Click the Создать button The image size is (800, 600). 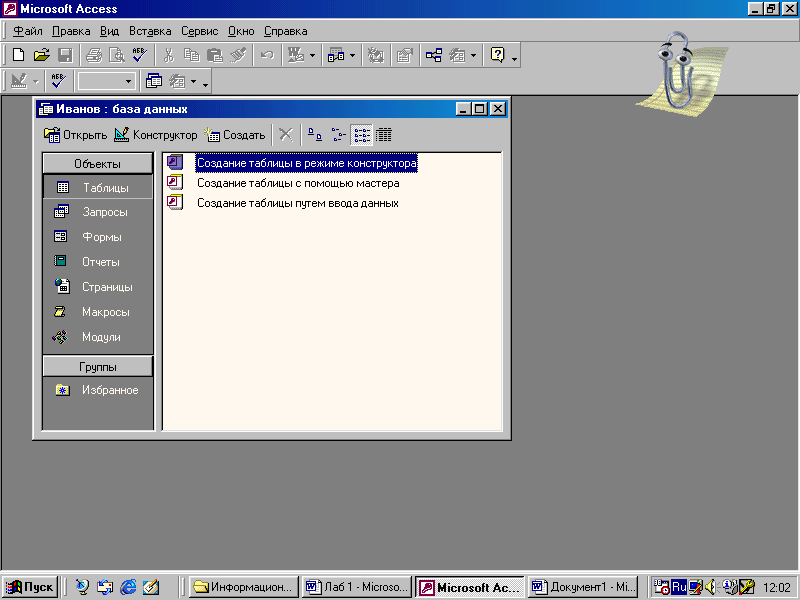coord(235,135)
